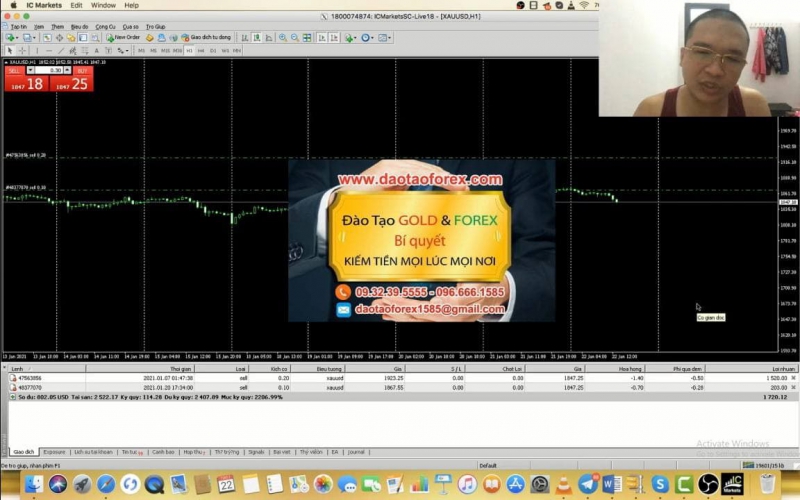Open the Journal tab
Image resolution: width=800 pixels, height=500 pixels.
[x=356, y=452]
